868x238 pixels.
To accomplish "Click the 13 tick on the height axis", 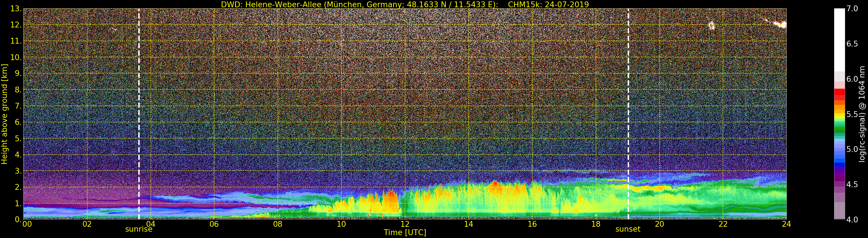I will pos(16,9).
